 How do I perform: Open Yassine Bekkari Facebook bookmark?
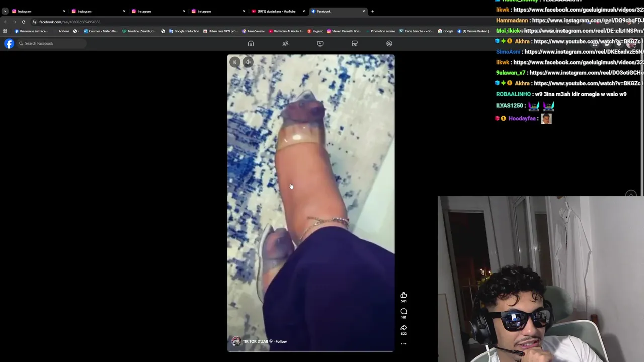pyautogui.click(x=474, y=31)
